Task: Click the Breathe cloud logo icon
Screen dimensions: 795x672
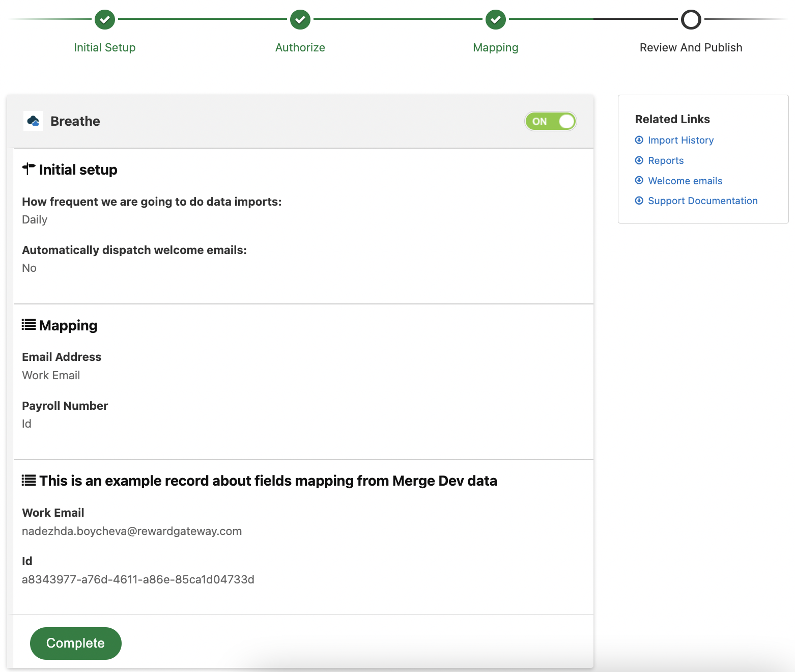Action: 33,121
